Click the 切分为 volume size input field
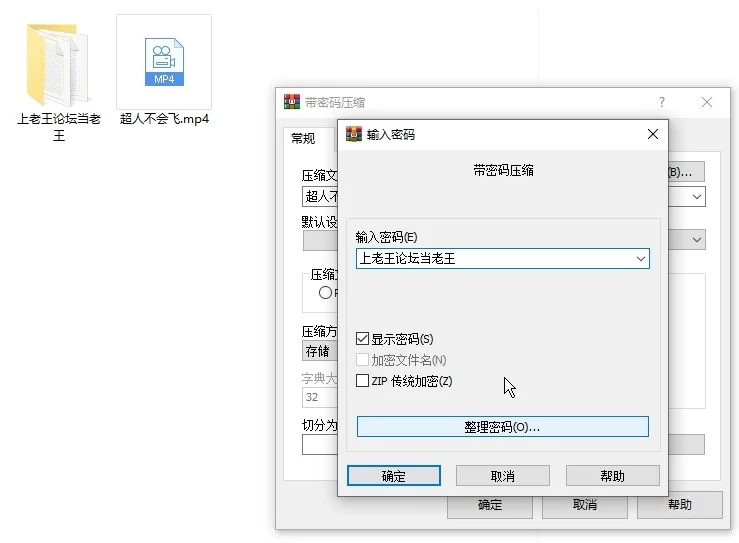 pyautogui.click(x=320, y=444)
